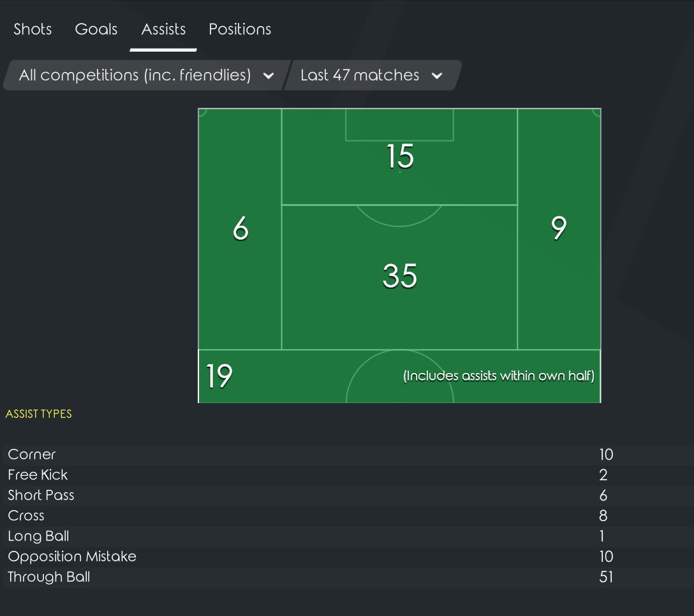Screen dimensions: 694x616
Task: Click the chevron beside All competitions
Action: [269, 76]
